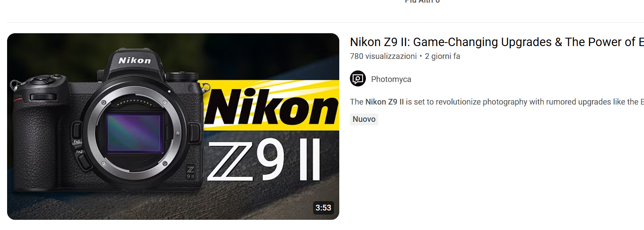Image resolution: width=644 pixels, height=230 pixels.
Task: Click the bold Nikon Z9 II text in description
Action: coord(384,102)
